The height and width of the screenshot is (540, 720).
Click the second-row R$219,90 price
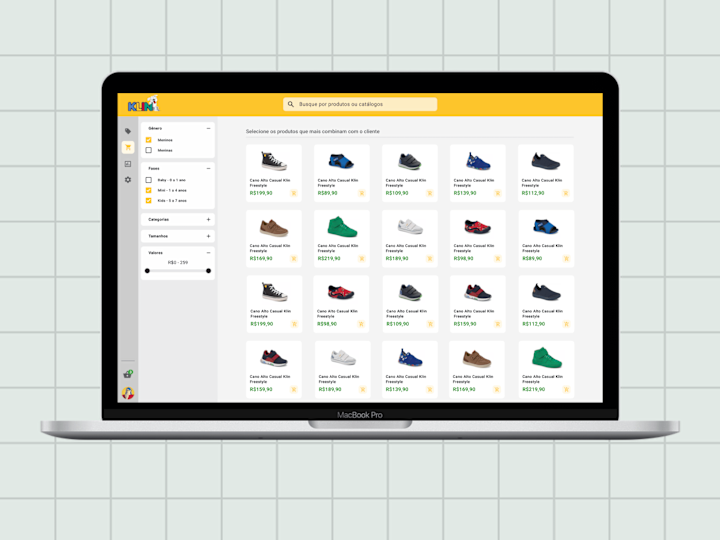(329, 259)
